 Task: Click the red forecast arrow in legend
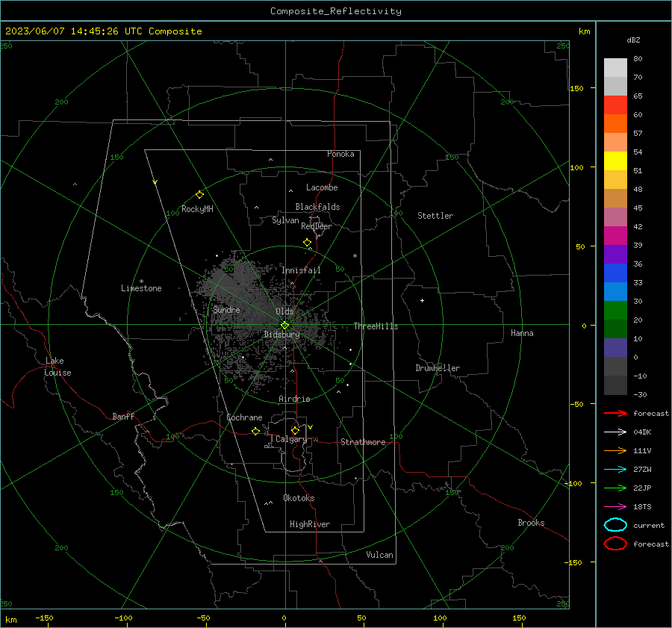615,413
